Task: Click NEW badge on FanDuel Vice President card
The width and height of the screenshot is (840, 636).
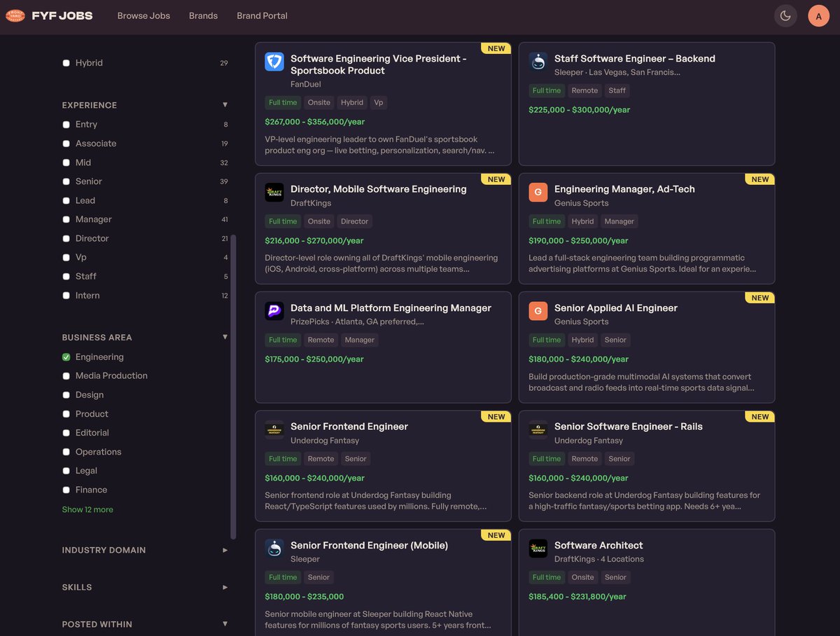Action: [496, 48]
